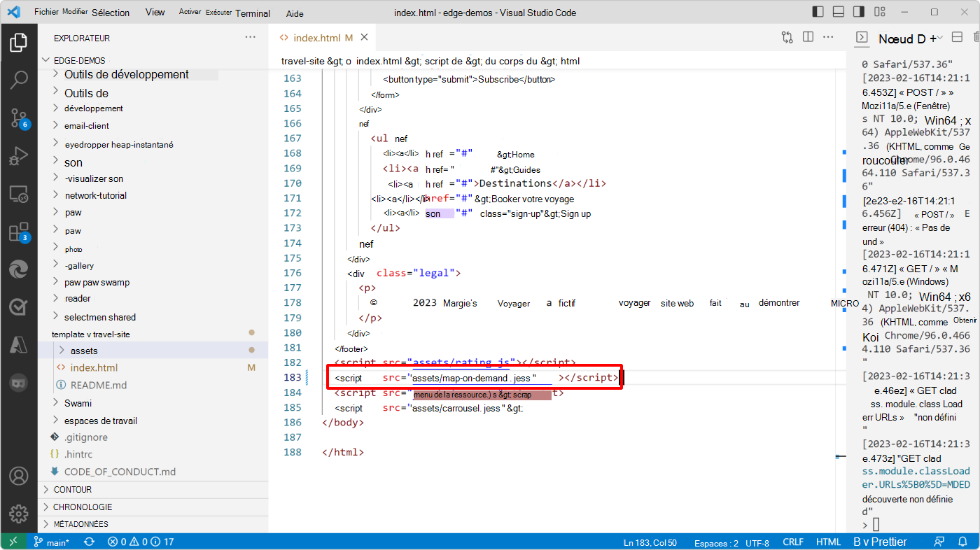The height and width of the screenshot is (550, 980).
Task: Toggle the secondary side bar visibility icon
Action: (x=858, y=11)
